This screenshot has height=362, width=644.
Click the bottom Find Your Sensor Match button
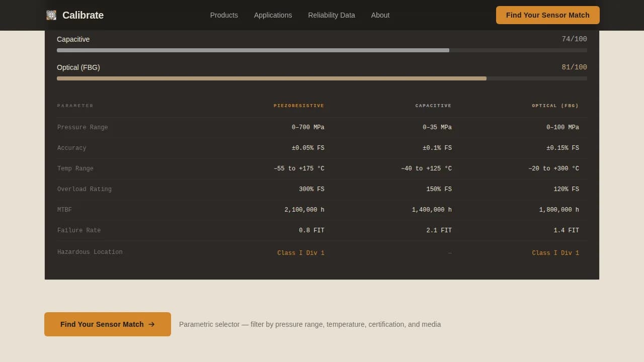click(107, 324)
